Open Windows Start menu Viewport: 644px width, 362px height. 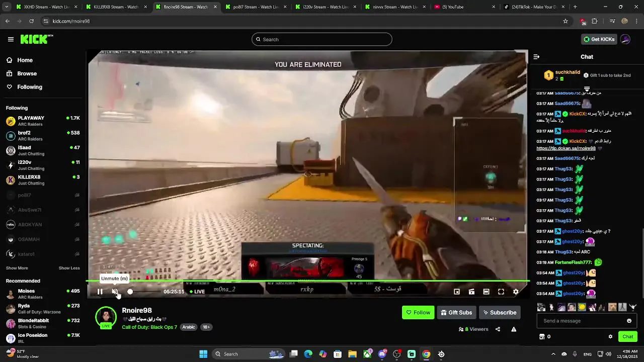[x=203, y=354]
